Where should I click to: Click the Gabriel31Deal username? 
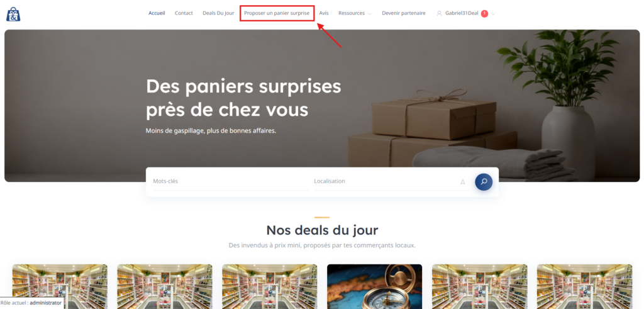tap(462, 13)
